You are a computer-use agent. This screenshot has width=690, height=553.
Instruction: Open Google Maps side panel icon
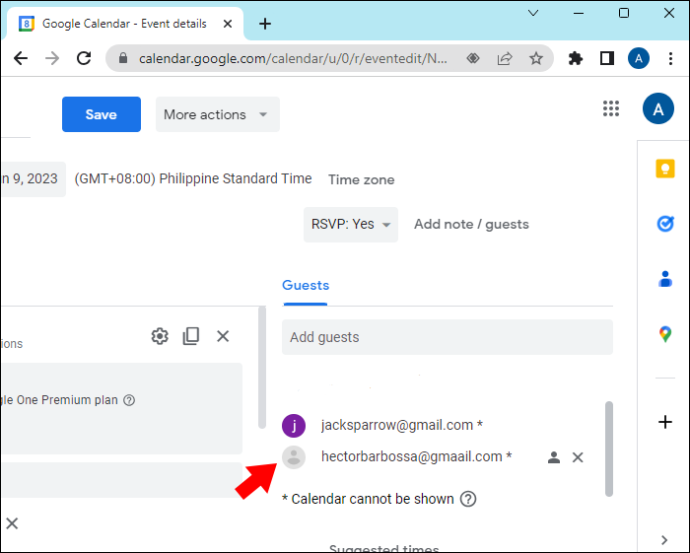pyautogui.click(x=665, y=334)
